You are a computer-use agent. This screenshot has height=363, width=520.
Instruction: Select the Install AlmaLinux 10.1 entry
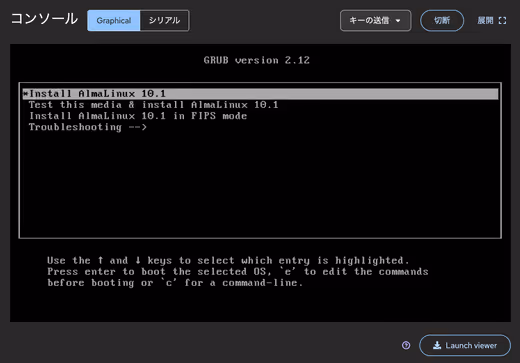pyautogui.click(x=260, y=94)
